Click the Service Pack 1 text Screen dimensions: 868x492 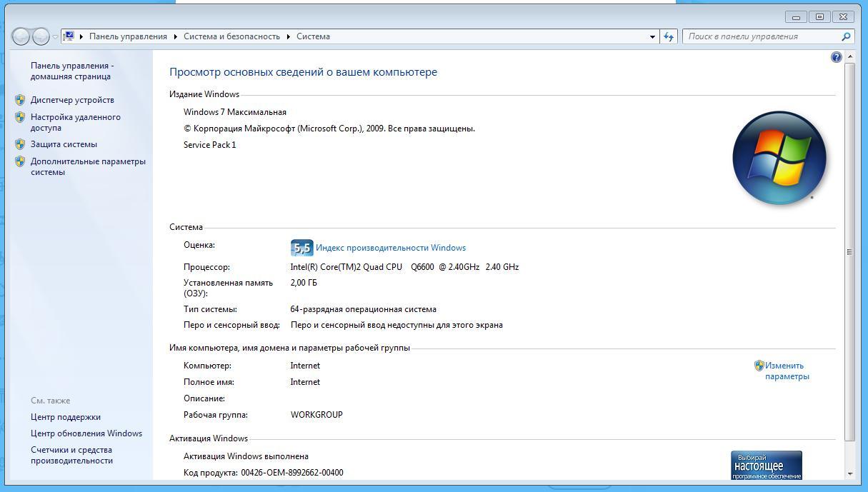pos(209,145)
